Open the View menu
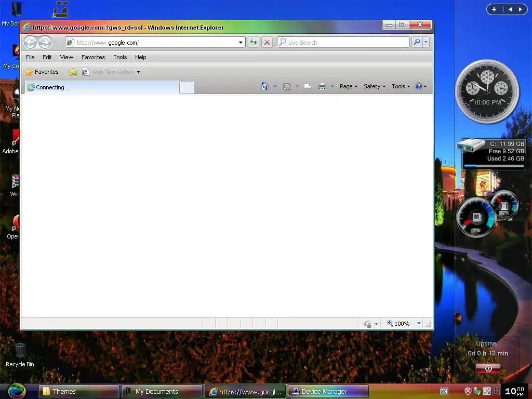 pos(66,57)
